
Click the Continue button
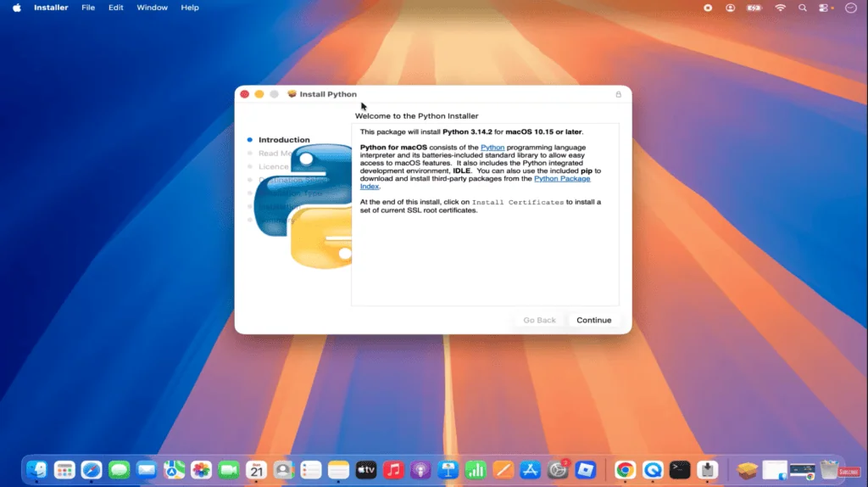593,320
